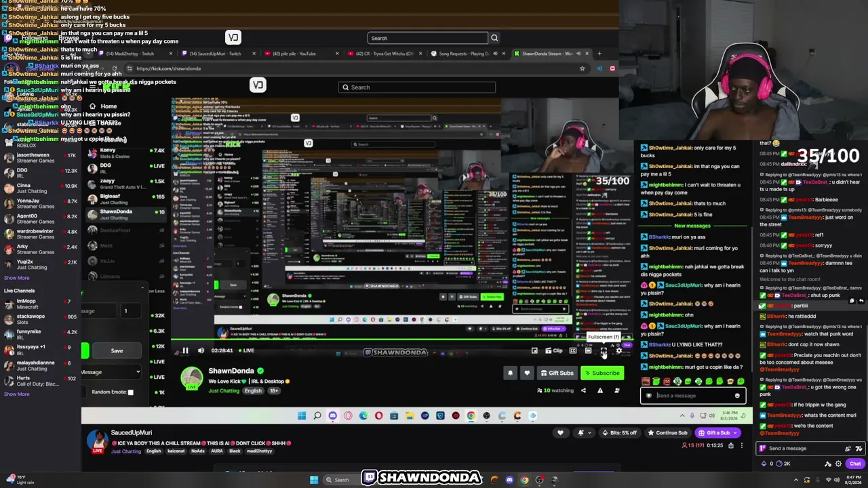Viewport: 868px width, 488px height.
Task: Share the ShawnDonda stream
Action: (x=583, y=390)
